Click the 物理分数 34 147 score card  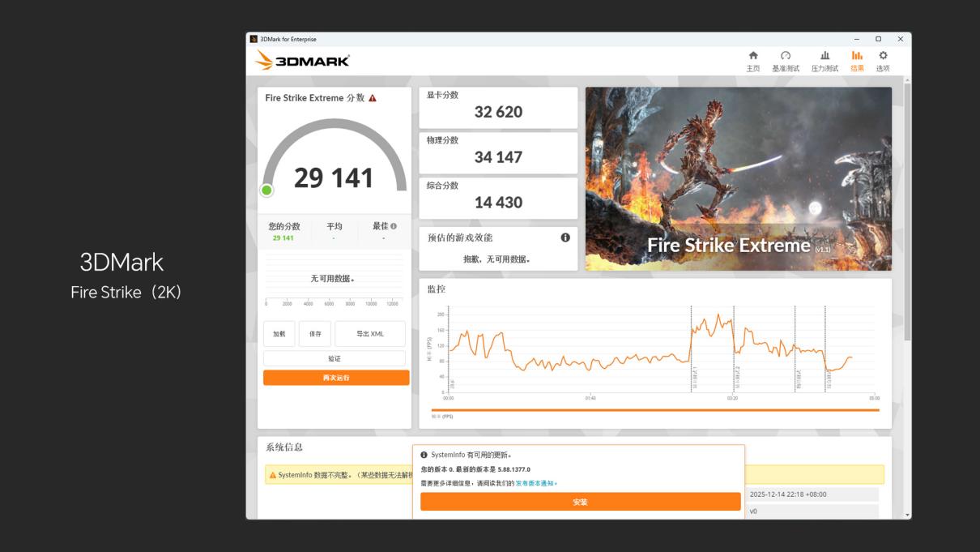point(498,152)
